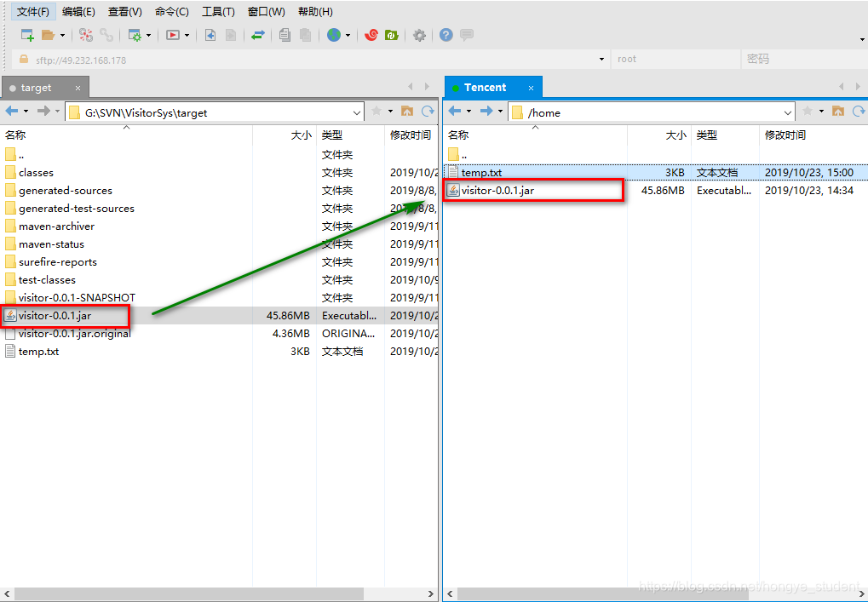Expand the Session Properties dropdown arrow

(x=149, y=36)
